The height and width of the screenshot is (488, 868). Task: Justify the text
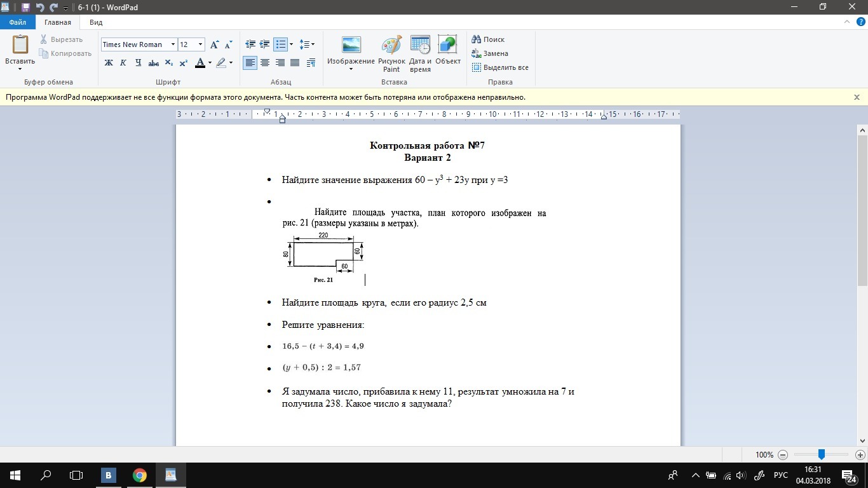pos(295,63)
